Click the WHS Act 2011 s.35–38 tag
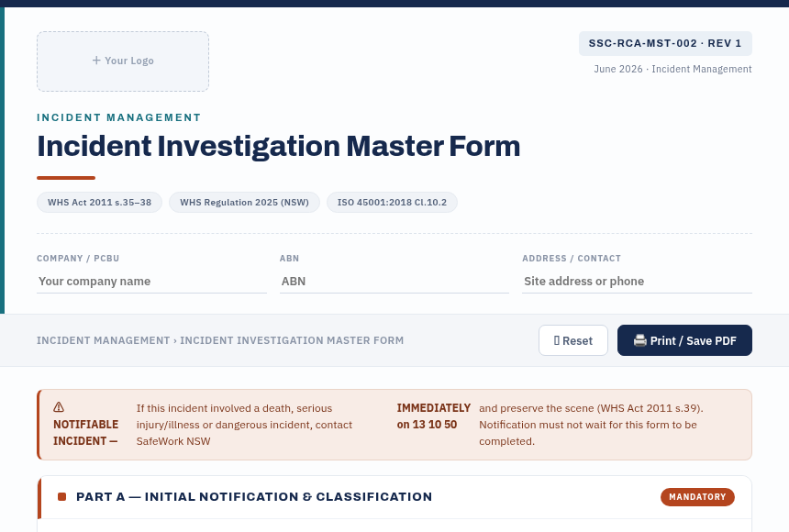This screenshot has height=532, width=789. (100, 203)
